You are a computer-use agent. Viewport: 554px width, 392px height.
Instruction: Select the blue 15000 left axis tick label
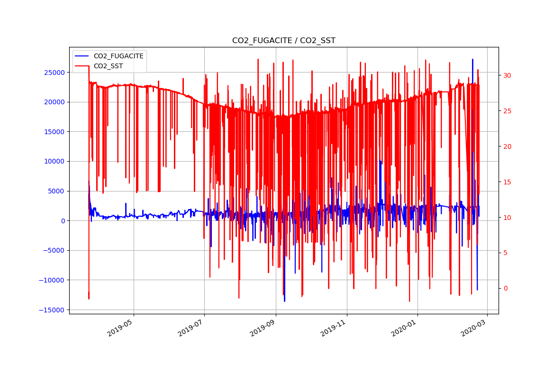click(55, 132)
